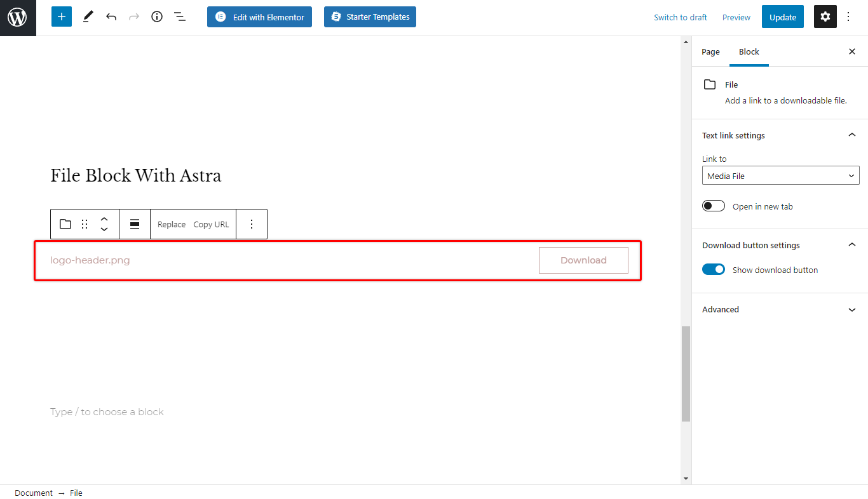Collapse the Text link settings section
The width and height of the screenshot is (868, 499).
point(852,135)
